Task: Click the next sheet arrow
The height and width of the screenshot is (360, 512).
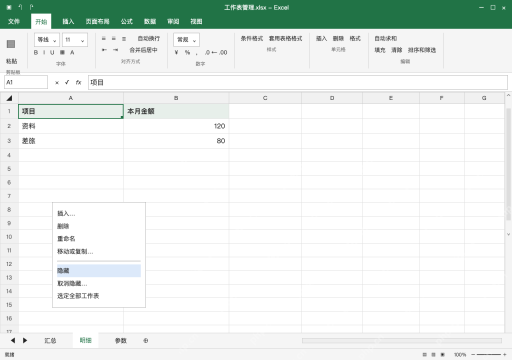Action: [x=25, y=340]
